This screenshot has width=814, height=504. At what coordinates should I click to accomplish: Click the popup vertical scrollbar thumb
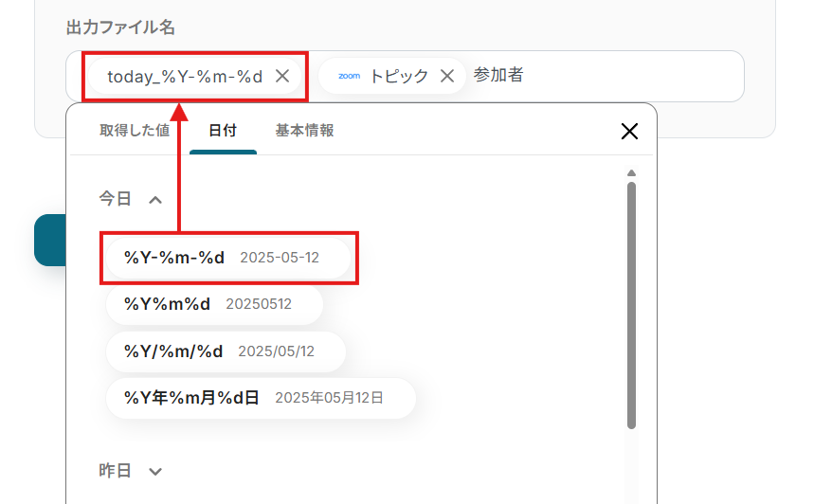631,303
